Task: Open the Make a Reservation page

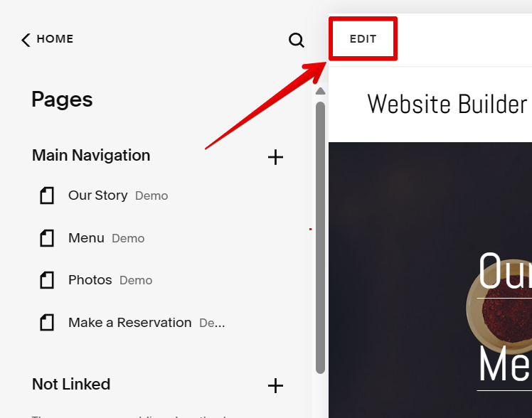Action: click(x=130, y=323)
